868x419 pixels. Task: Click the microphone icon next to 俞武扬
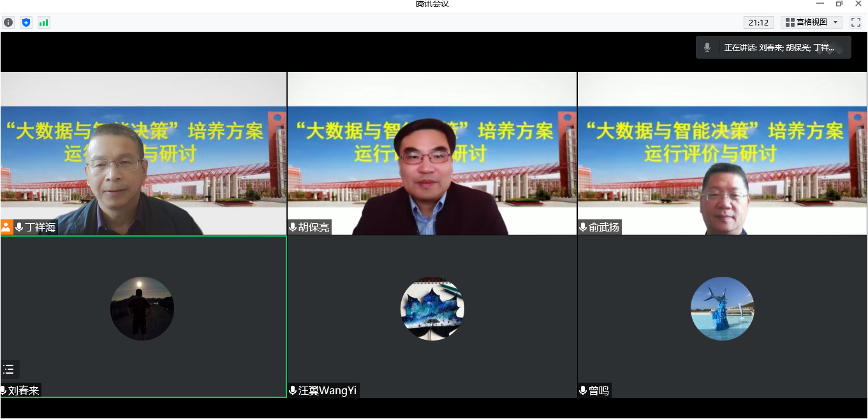point(583,227)
